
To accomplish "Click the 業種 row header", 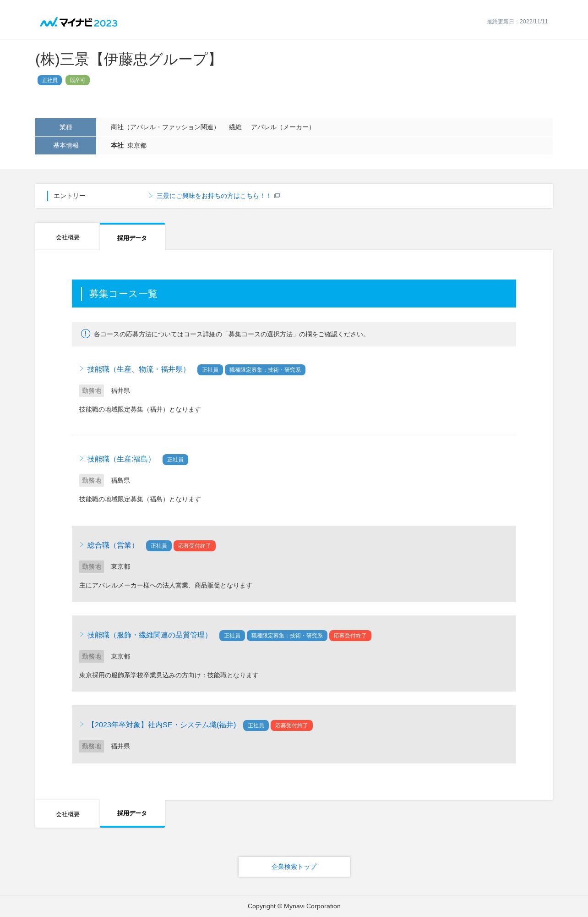I will 65,127.
